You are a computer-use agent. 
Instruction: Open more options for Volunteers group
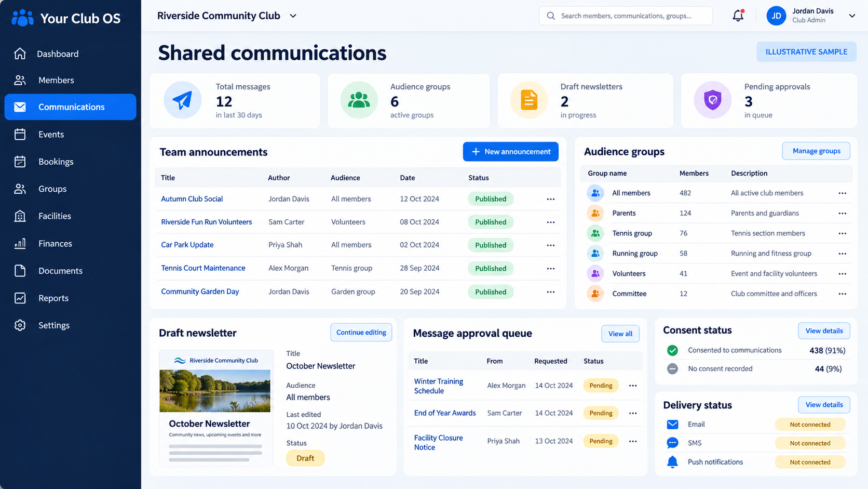(x=842, y=274)
